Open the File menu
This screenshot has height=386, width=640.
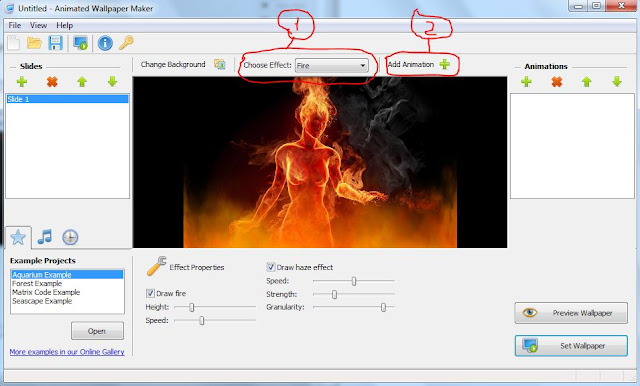pyautogui.click(x=15, y=25)
